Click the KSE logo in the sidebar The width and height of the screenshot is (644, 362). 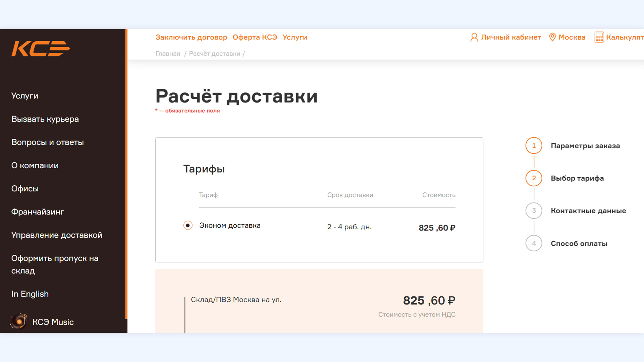point(41,49)
